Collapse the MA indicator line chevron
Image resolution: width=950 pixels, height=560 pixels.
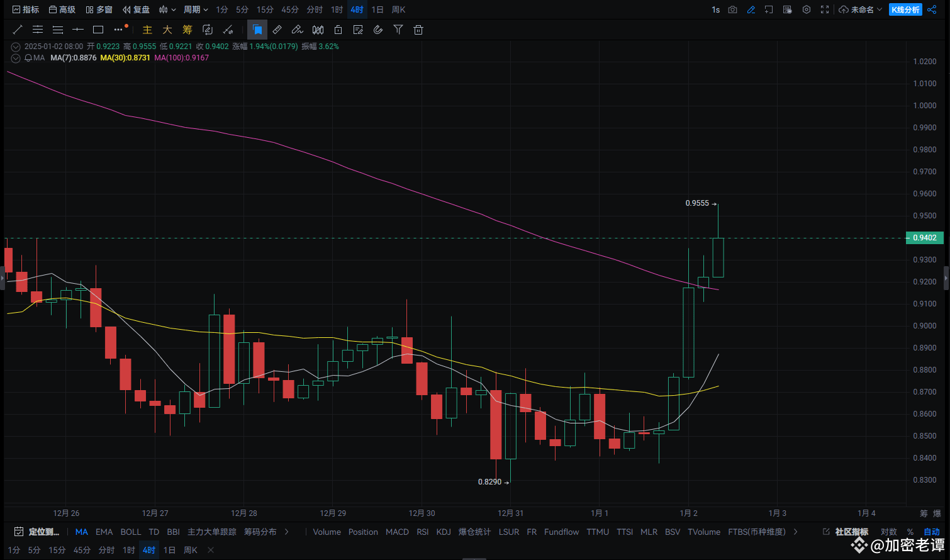[x=16, y=58]
